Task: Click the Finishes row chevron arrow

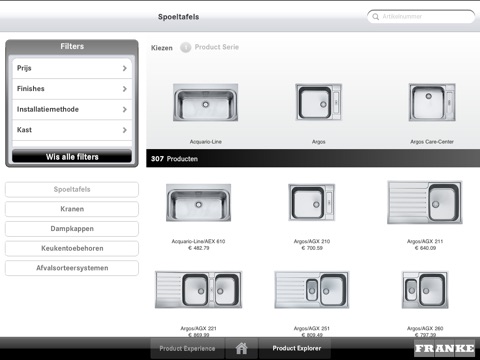Action: [125, 89]
